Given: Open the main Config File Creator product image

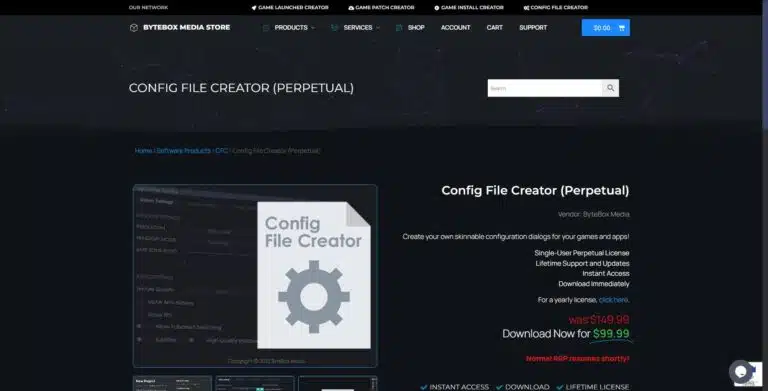Looking at the screenshot, I should (x=255, y=276).
